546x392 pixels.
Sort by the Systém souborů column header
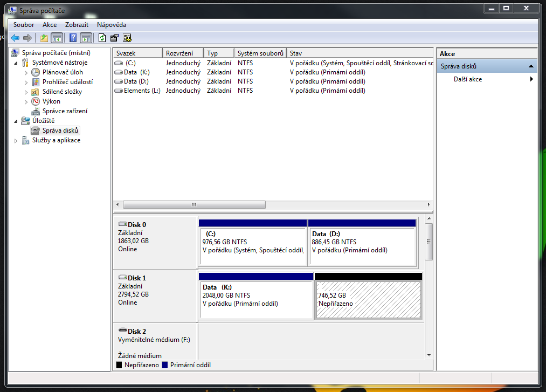point(260,53)
